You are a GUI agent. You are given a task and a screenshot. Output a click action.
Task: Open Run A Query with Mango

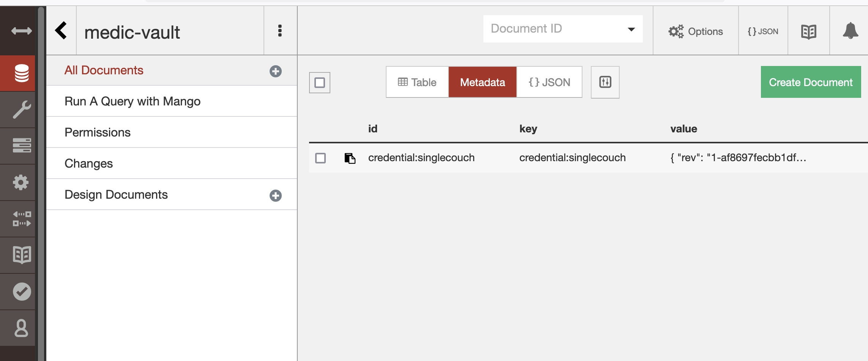pos(133,101)
